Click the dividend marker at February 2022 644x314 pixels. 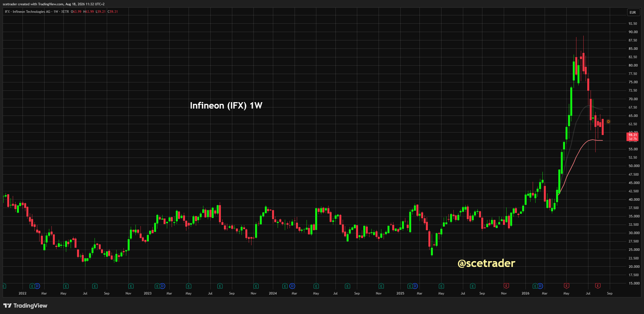[37, 286]
